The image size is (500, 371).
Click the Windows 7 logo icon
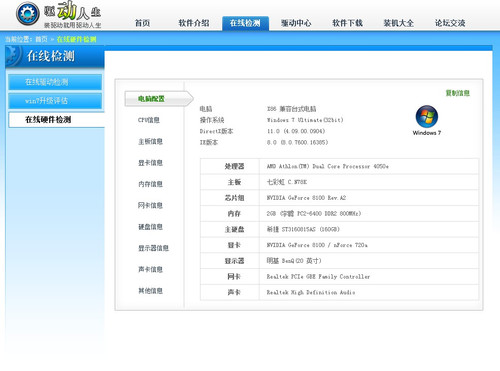click(427, 117)
